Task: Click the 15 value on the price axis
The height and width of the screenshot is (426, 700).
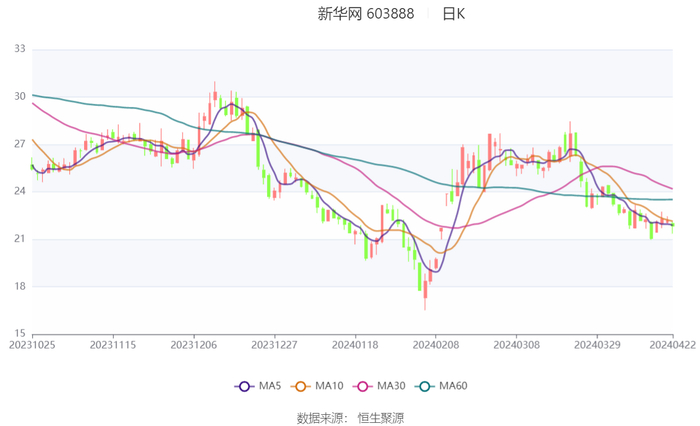Action: 19,333
